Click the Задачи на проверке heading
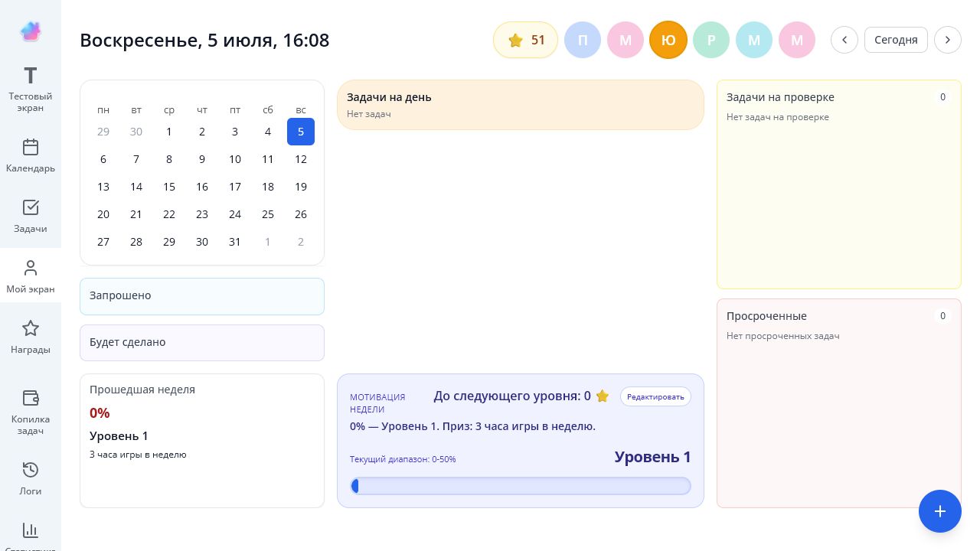 click(780, 97)
